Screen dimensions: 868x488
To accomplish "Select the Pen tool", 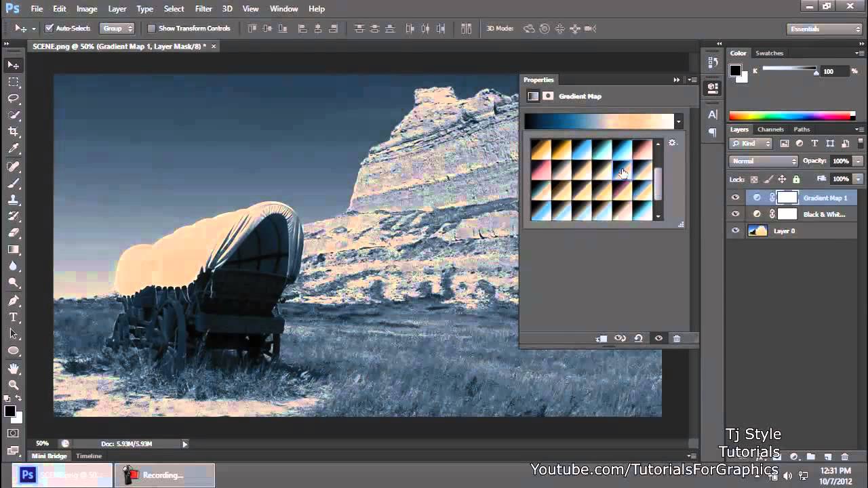I will click(x=14, y=300).
